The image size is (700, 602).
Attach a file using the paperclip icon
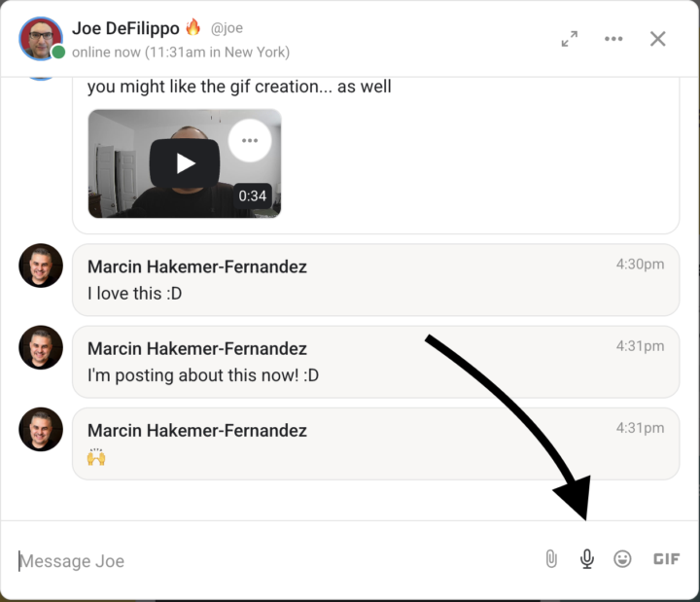(x=551, y=559)
